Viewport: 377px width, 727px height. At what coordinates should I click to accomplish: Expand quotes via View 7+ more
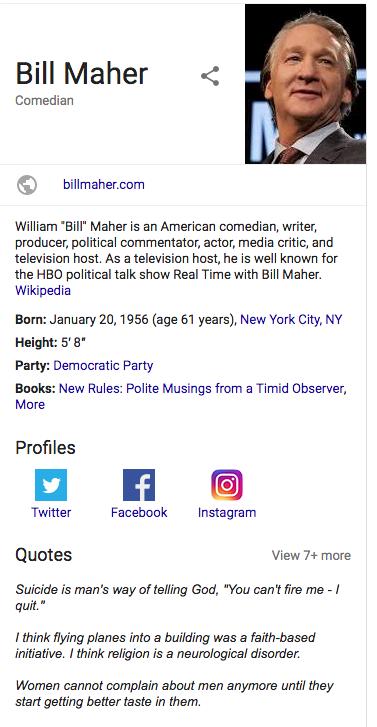pyautogui.click(x=311, y=555)
